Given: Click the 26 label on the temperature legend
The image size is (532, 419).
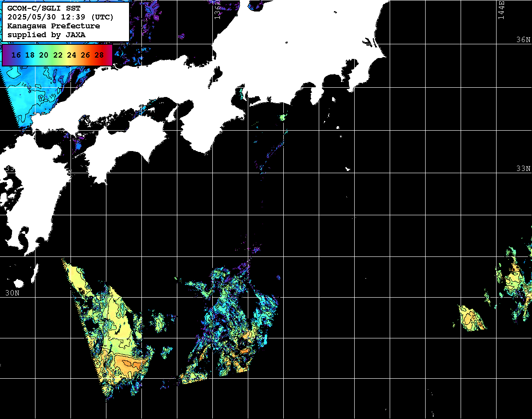Looking at the screenshot, I should point(86,55).
